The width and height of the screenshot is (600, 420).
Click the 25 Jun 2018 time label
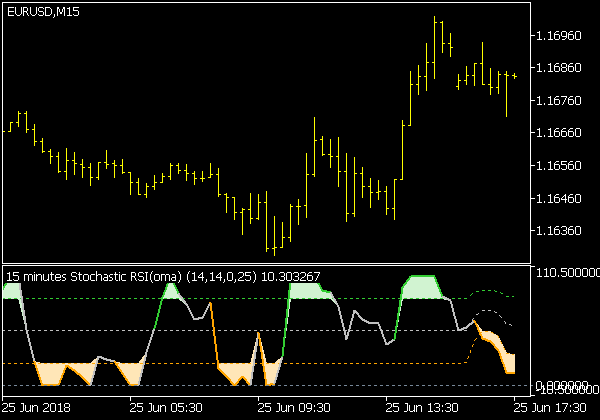[x=36, y=408]
